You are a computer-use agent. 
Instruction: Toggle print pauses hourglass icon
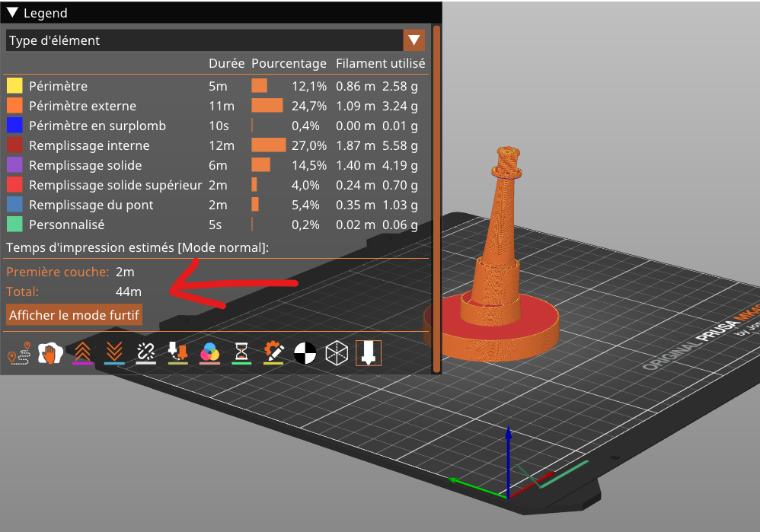tap(241, 353)
